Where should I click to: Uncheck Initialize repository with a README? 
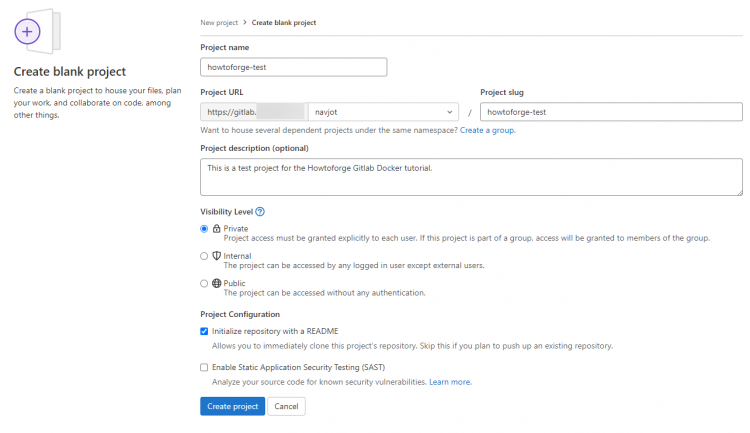tap(204, 331)
